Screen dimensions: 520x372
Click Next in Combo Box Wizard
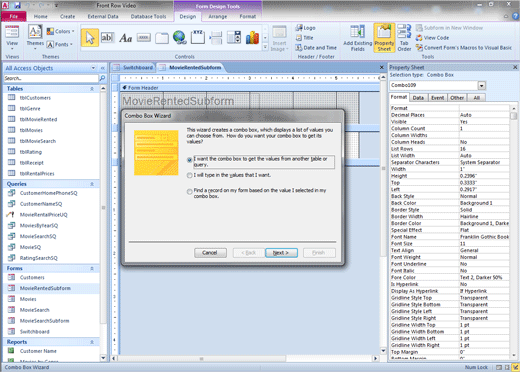(281, 253)
